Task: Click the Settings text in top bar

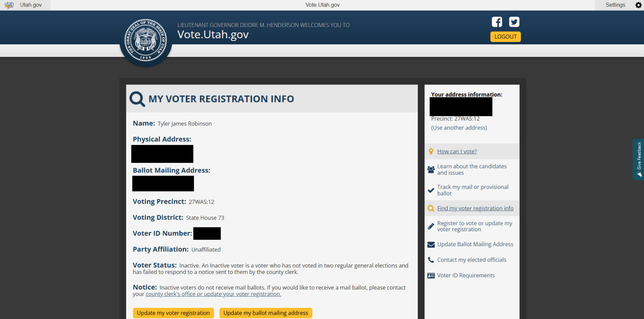Action: coord(615,5)
